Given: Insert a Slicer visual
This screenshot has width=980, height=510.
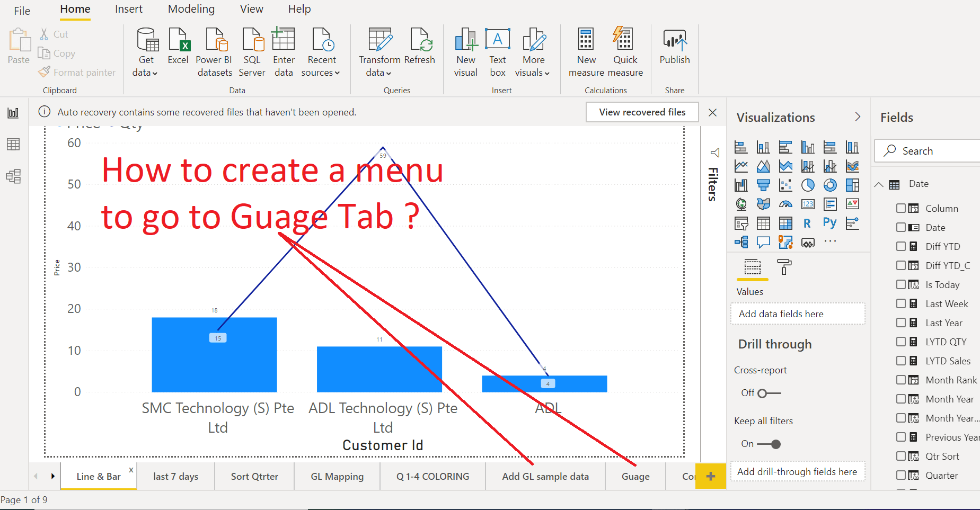Looking at the screenshot, I should click(x=741, y=222).
